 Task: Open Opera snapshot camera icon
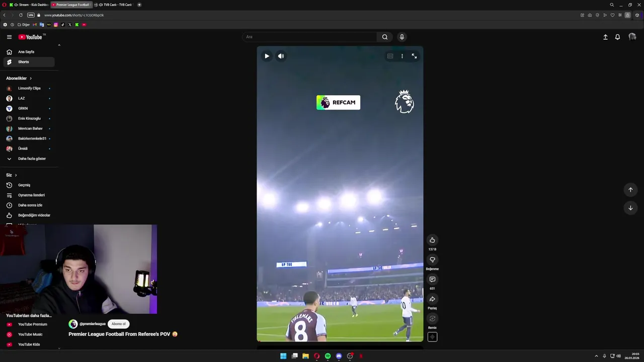pyautogui.click(x=590, y=15)
